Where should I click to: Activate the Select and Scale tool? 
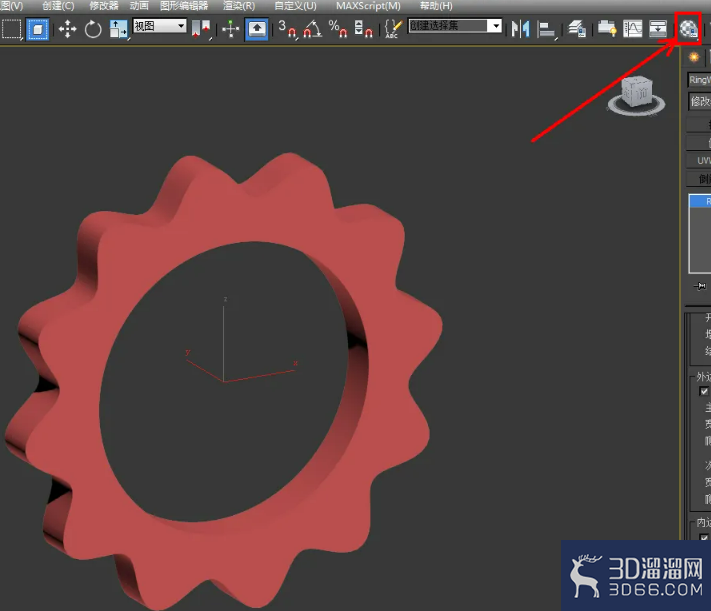point(119,29)
